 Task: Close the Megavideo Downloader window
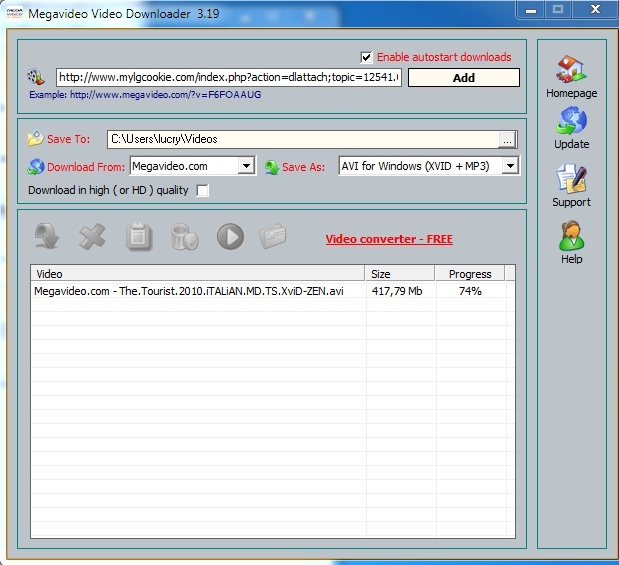[x=595, y=9]
